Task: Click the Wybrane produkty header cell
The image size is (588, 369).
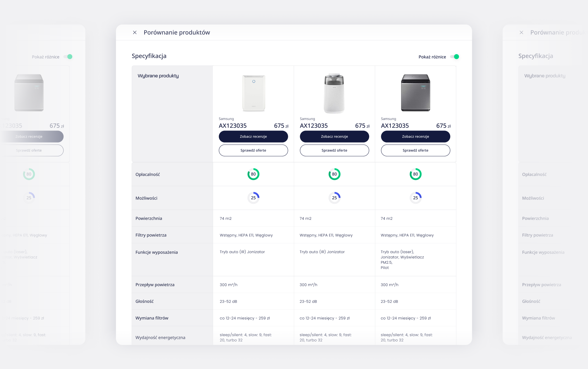Action: click(x=158, y=75)
